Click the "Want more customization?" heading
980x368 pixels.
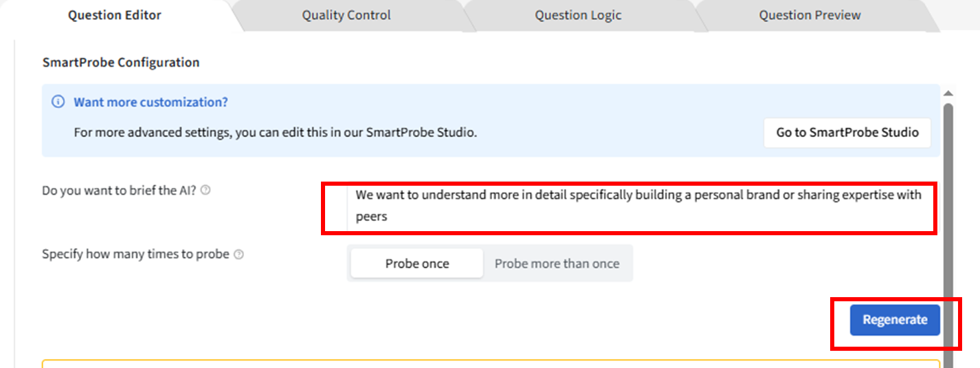pos(151,102)
